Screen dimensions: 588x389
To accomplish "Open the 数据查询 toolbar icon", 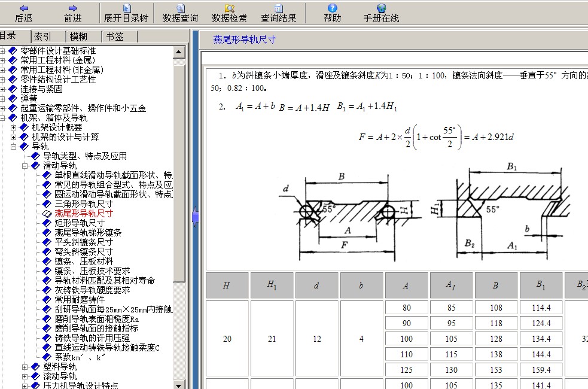I will 181,8.
